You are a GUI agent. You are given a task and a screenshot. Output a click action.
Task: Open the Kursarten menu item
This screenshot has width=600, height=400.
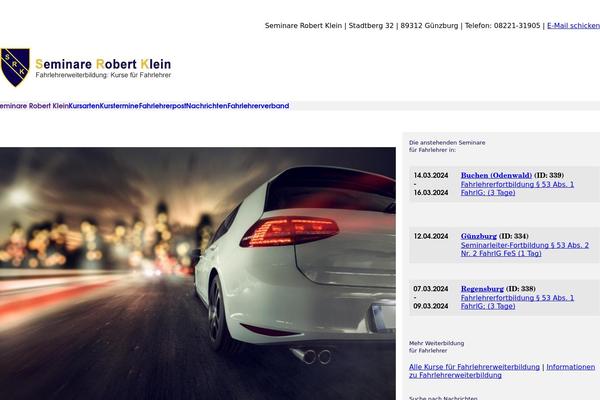pos(84,106)
